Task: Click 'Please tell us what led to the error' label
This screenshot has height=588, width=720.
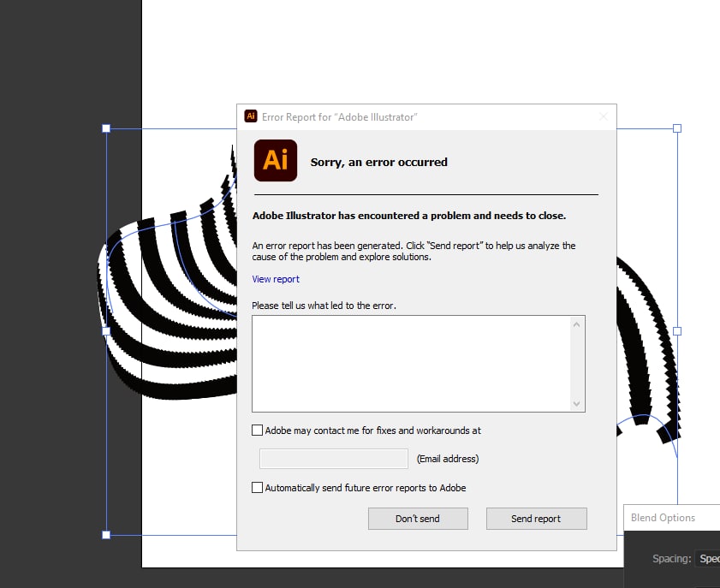Action: click(x=324, y=306)
